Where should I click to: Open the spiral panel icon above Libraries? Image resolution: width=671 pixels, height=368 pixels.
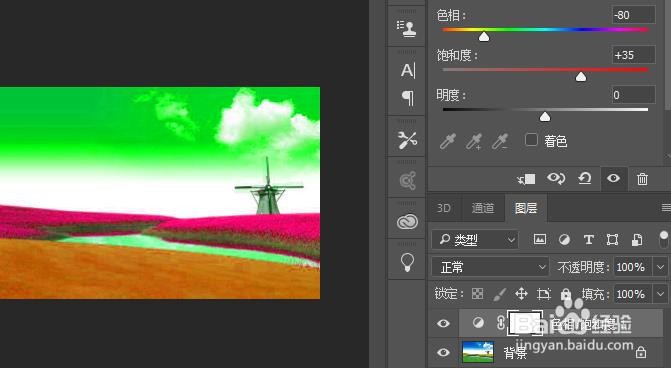[407, 181]
